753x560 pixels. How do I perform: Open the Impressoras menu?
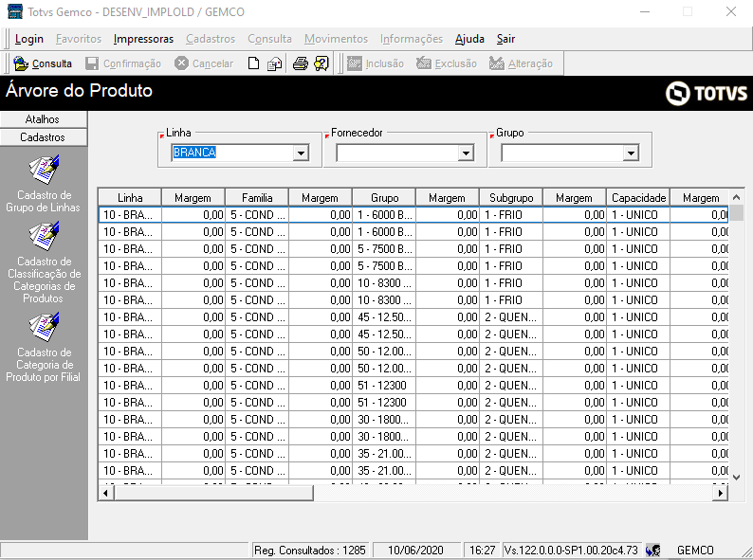pos(143,39)
